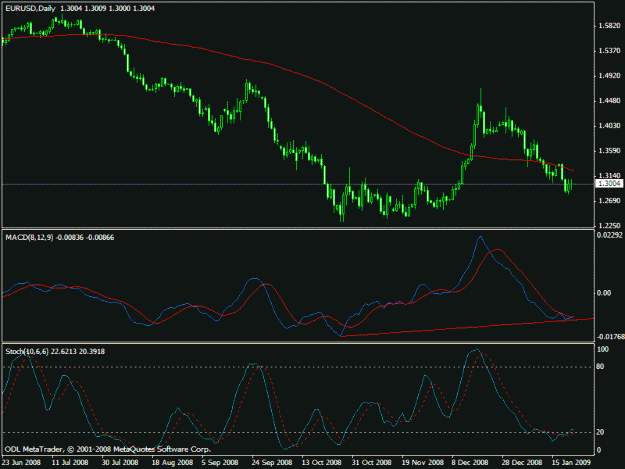Screen dimensions: 625x469
Task: Click Stochastic scale value 100
Action: click(603, 349)
